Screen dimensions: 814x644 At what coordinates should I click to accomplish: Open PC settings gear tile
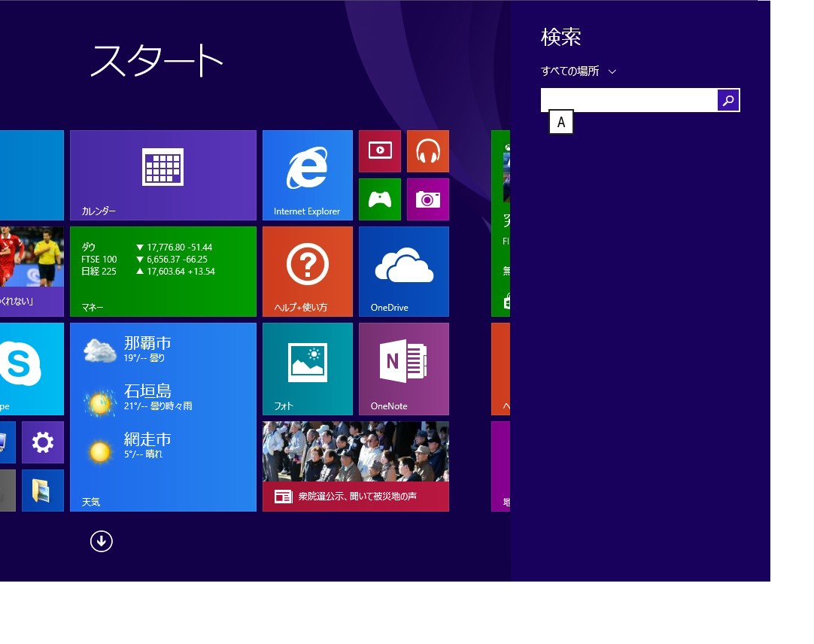[42, 442]
